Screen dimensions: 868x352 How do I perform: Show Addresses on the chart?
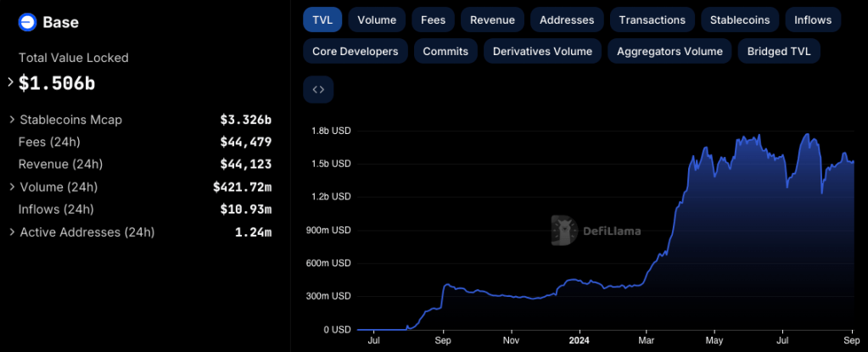tap(568, 20)
